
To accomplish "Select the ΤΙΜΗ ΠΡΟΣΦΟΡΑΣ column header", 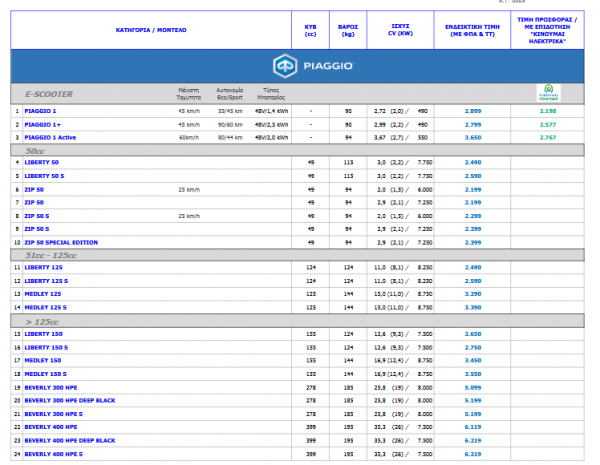I will pyautogui.click(x=547, y=30).
